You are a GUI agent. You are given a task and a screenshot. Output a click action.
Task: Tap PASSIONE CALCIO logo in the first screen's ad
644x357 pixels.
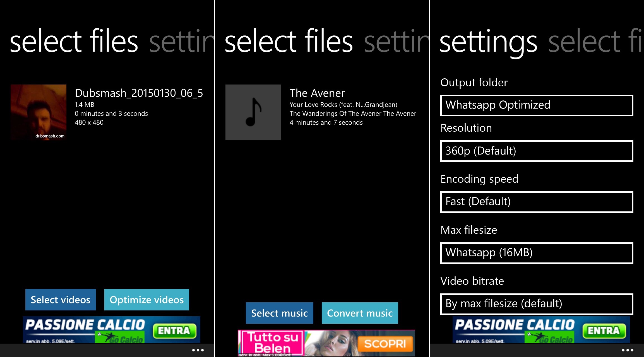tap(85, 325)
